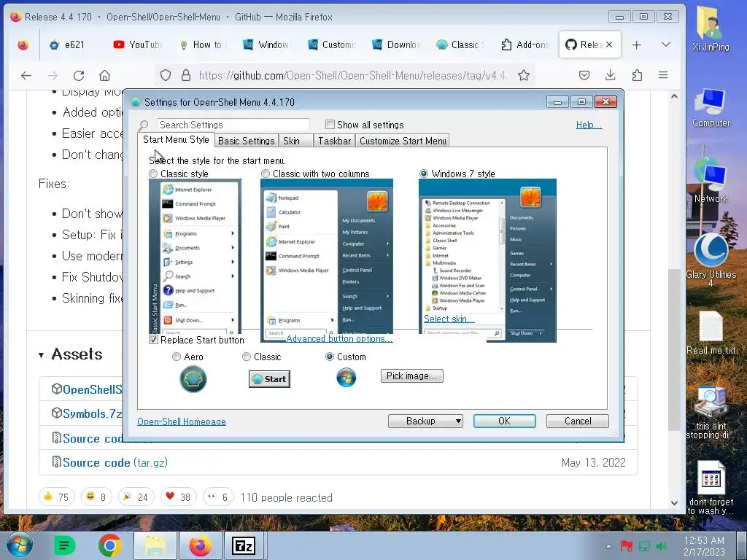Click the volume speaker tray icon

[x=661, y=546]
